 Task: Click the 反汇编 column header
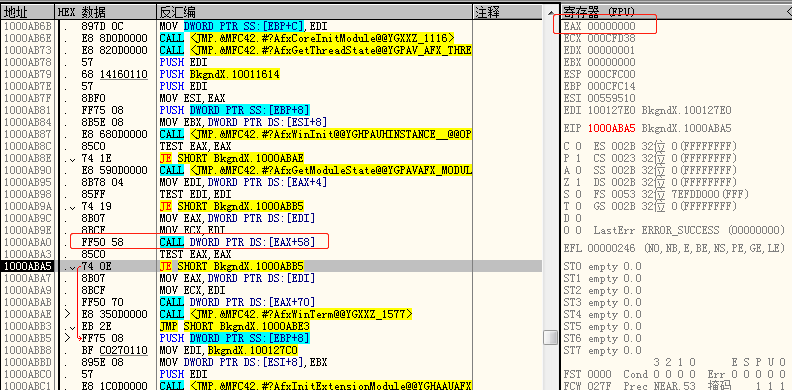(x=315, y=12)
